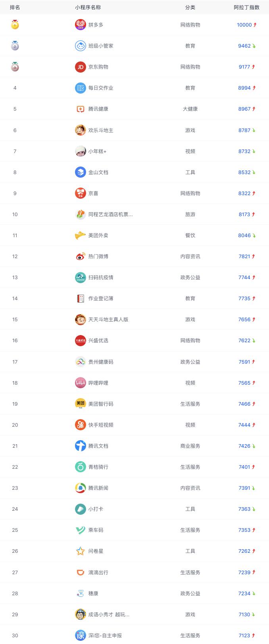Image resolution: width=269 pixels, height=644 pixels.
Task: Click the 游戏 category of 欢乐斗地主
Action: tap(190, 130)
